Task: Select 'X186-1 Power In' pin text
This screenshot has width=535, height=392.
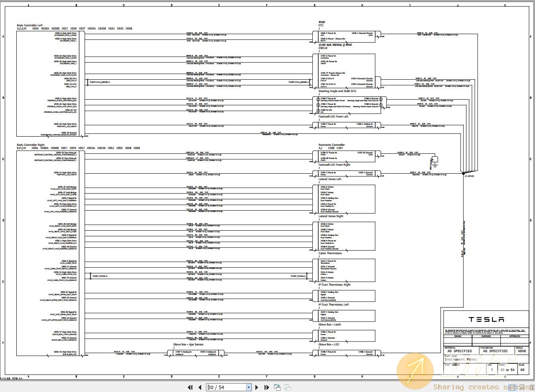Action: tap(328, 332)
